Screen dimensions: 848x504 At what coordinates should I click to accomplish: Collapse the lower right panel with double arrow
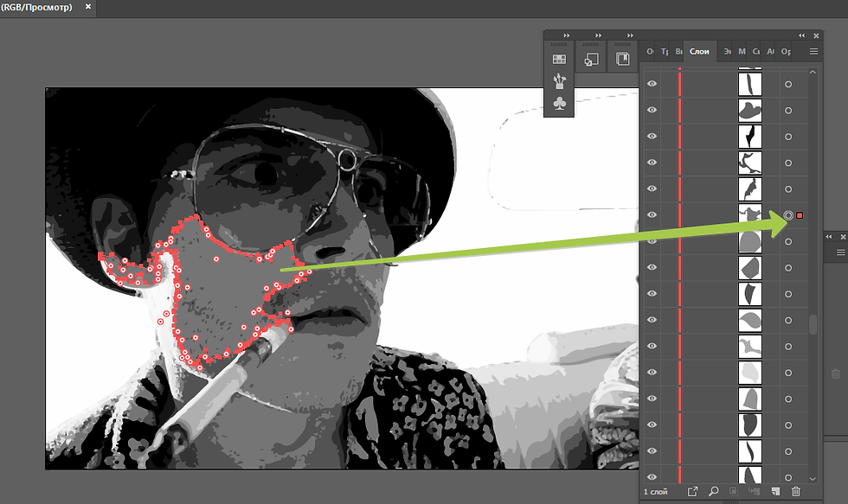click(829, 237)
